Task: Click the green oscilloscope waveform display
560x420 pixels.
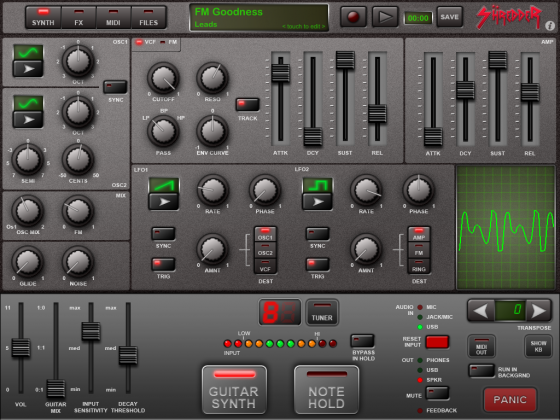Action: pos(506,227)
